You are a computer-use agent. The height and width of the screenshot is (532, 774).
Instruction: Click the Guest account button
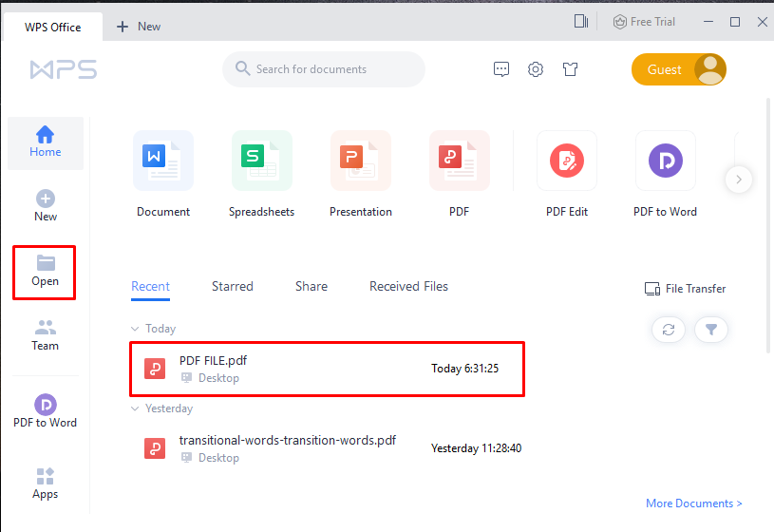click(x=679, y=69)
